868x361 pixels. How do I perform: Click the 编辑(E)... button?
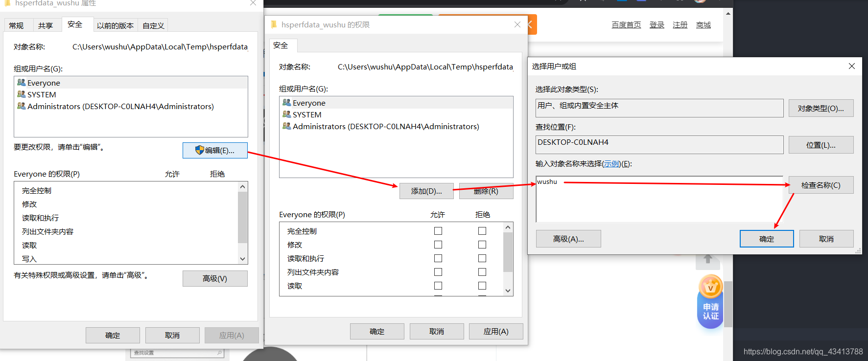[215, 150]
